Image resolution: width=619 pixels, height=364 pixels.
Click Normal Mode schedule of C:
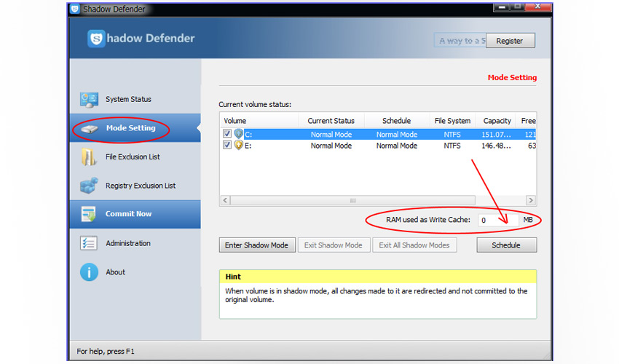[397, 135]
